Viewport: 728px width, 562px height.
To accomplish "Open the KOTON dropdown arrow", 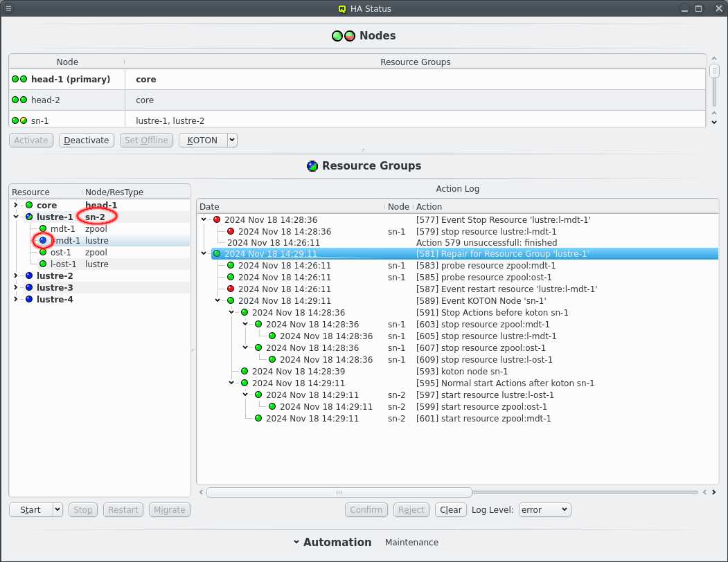I will pos(233,140).
